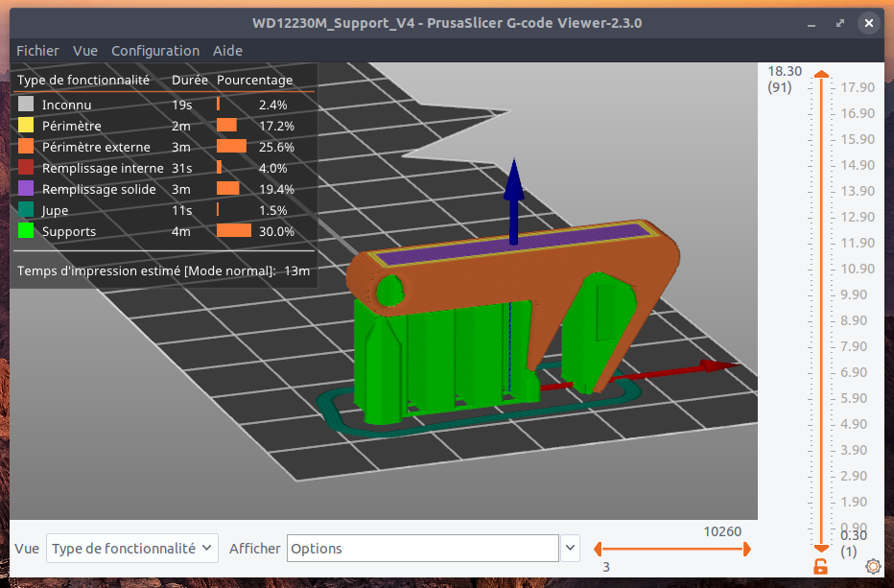The image size is (894, 588).
Task: Click the left thumb of the horizontal moves slider
Action: (598, 550)
